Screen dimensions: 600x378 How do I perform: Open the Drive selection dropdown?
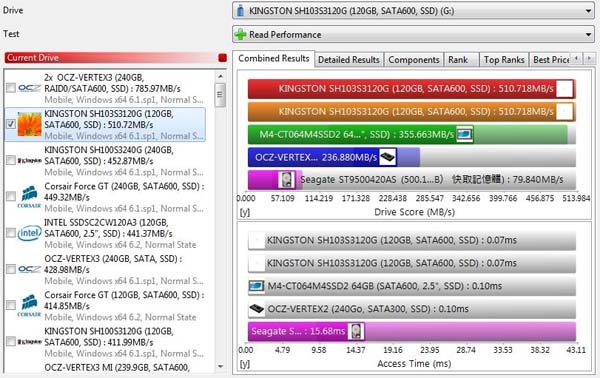coord(413,11)
